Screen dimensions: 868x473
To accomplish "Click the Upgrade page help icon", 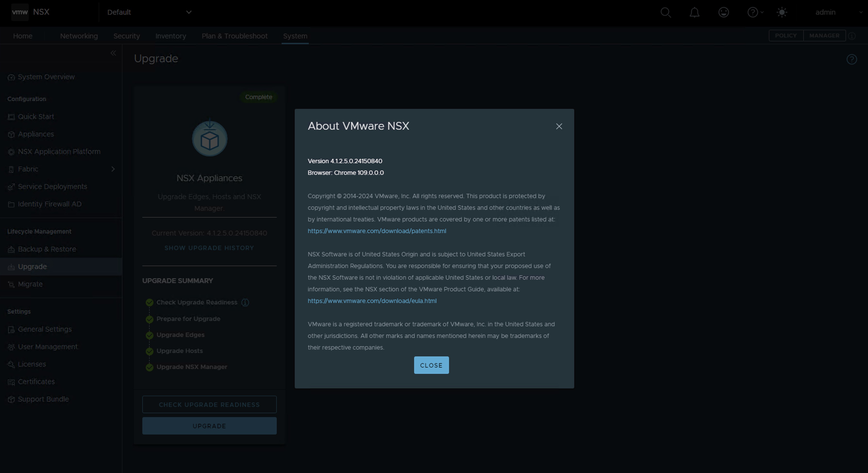I will [851, 60].
